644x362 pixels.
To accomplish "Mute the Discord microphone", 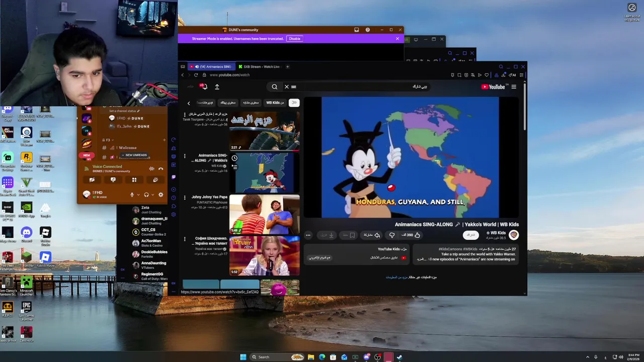I will 132,195.
